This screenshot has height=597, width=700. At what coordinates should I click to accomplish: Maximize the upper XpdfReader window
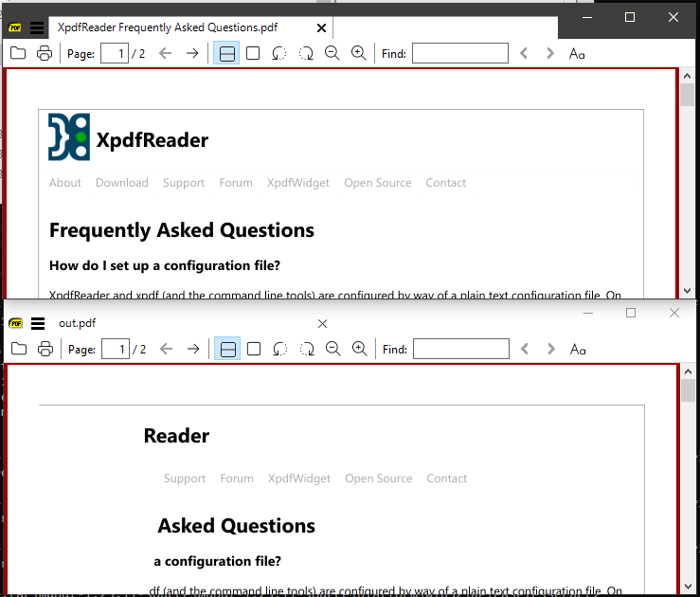(x=630, y=17)
